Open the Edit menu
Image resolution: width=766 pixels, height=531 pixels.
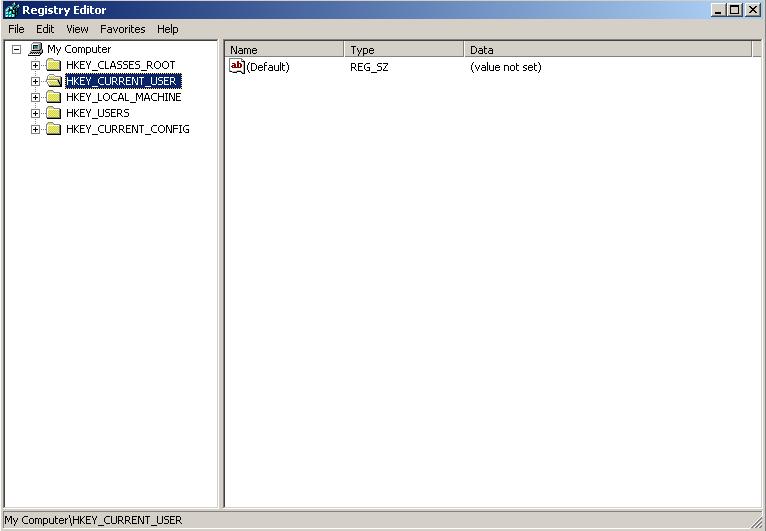pyautogui.click(x=45, y=29)
